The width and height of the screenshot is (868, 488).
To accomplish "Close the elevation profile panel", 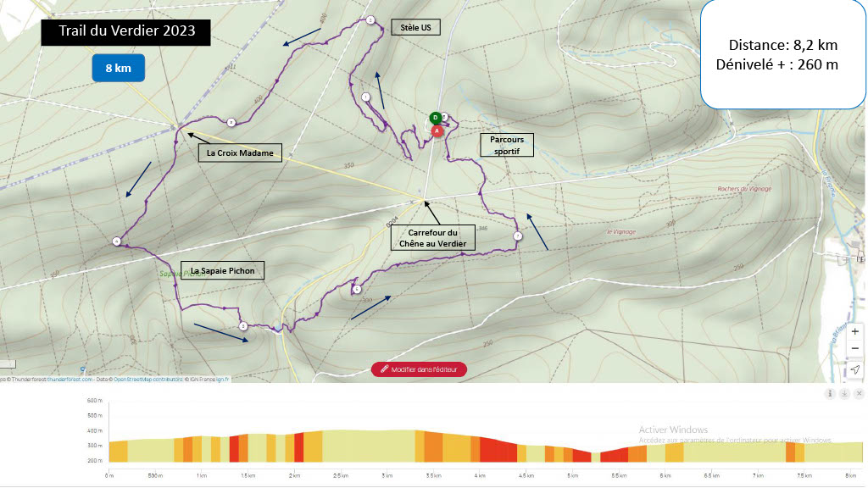I will (859, 394).
